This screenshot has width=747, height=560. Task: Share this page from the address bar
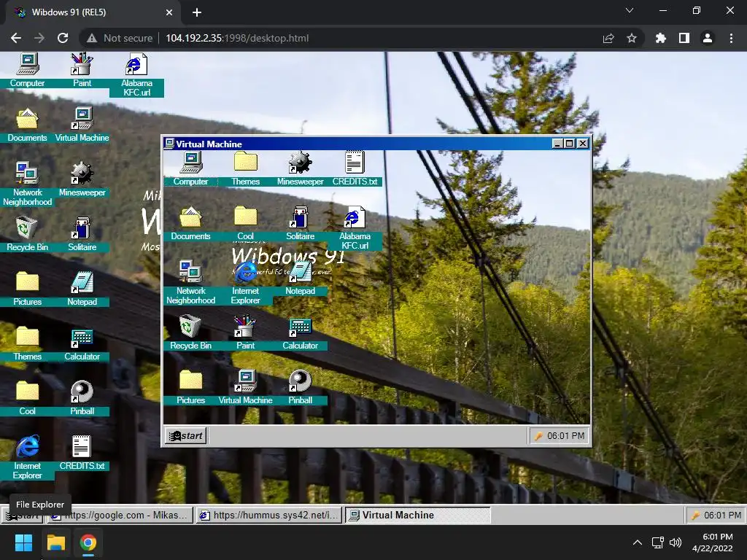tap(608, 38)
